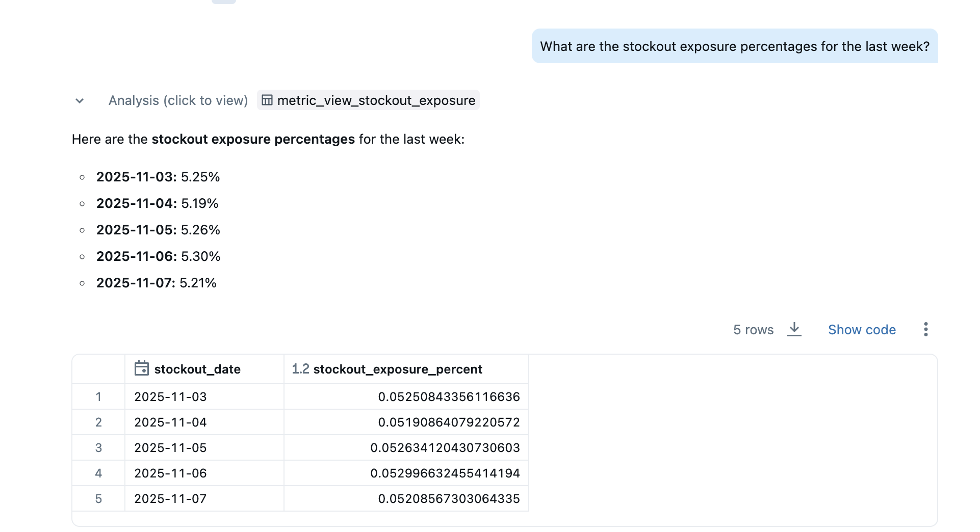This screenshot has width=980, height=532.
Task: Click the stockout_exposure_percent column header
Action: (x=397, y=369)
